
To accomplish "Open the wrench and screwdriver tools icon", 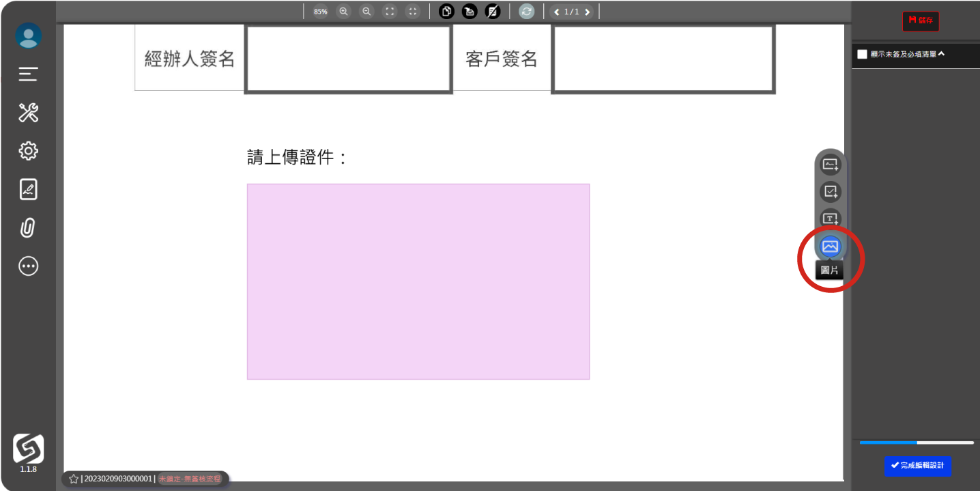I will 28,113.
